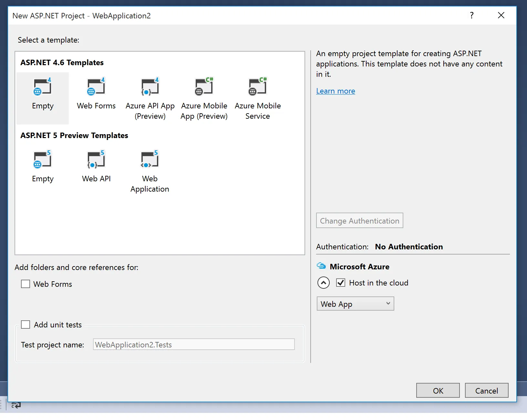Open the Web App hosting type dropdown
Screen dimensions: 527x420
click(355, 304)
